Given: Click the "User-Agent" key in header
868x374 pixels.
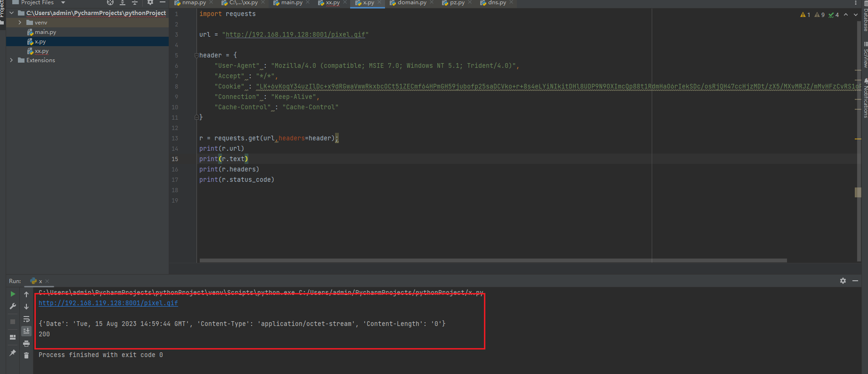Looking at the screenshot, I should click(237, 66).
